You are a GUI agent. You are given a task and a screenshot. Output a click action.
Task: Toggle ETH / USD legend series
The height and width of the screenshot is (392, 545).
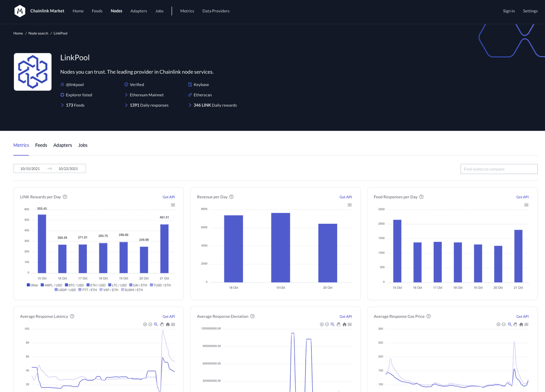pyautogui.click(x=96, y=285)
